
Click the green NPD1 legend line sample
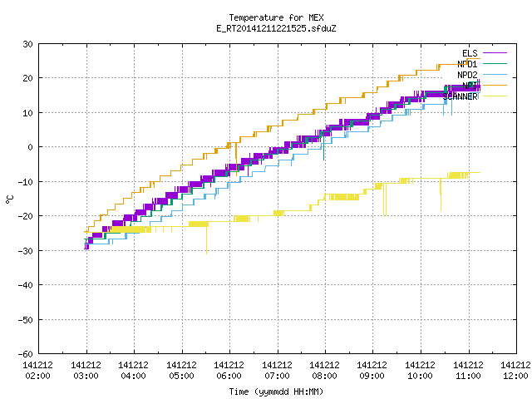pyautogui.click(x=495, y=64)
